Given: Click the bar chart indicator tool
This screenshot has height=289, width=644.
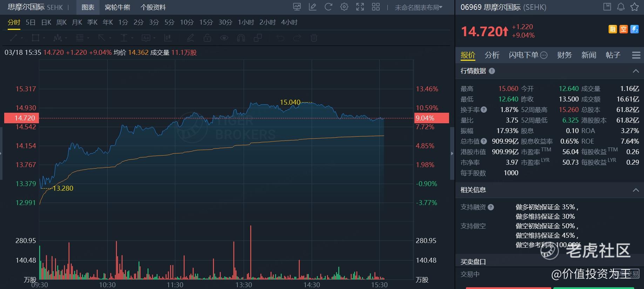Looking at the screenshot, I should 168,38.
